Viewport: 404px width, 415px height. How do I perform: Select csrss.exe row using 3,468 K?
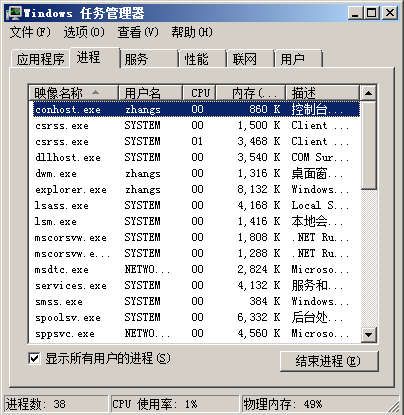click(x=197, y=141)
